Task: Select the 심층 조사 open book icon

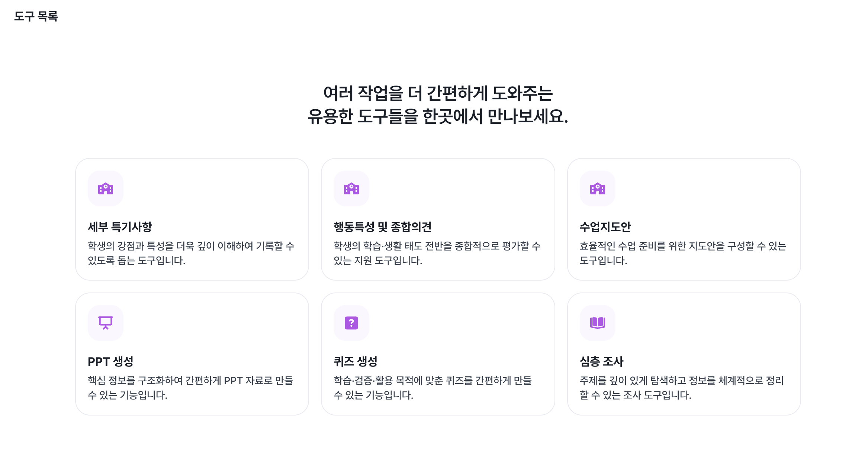Action: 597,323
